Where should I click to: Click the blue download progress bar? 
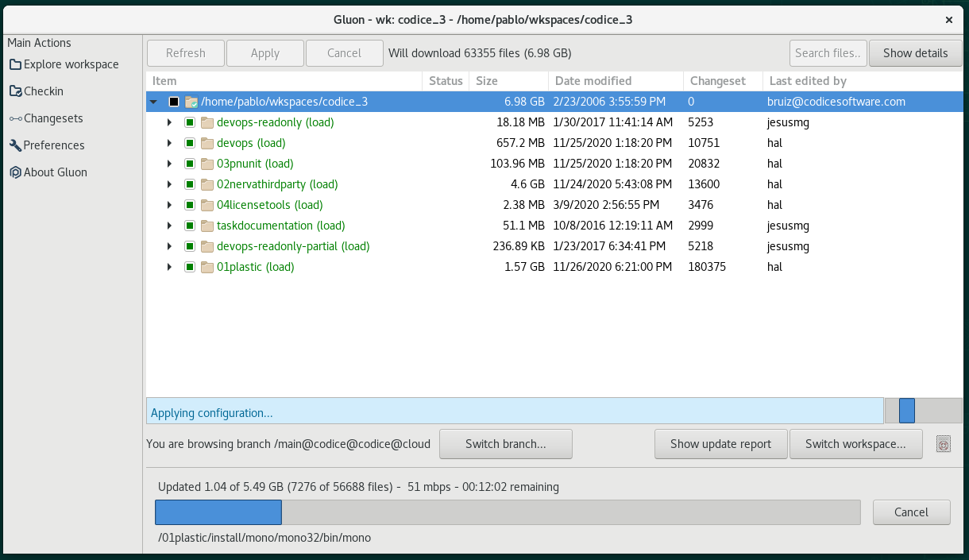[x=218, y=512]
